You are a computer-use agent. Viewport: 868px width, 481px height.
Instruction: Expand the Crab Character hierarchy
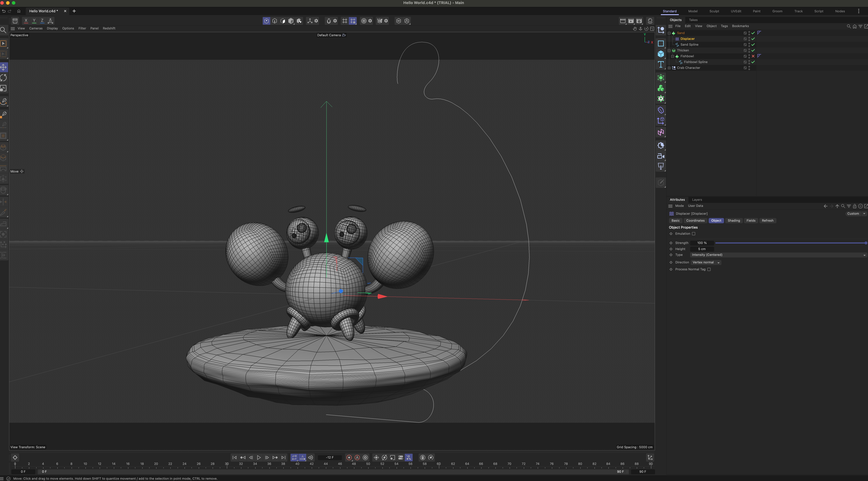[x=669, y=68]
